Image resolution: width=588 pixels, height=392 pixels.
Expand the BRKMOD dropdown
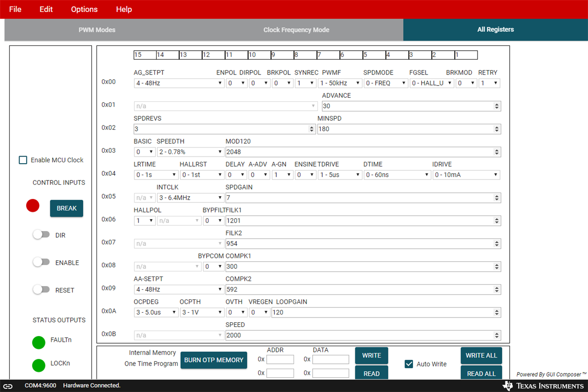(466, 83)
